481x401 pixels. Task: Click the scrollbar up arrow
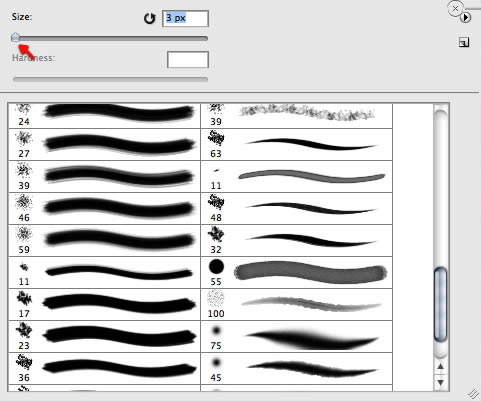click(440, 366)
